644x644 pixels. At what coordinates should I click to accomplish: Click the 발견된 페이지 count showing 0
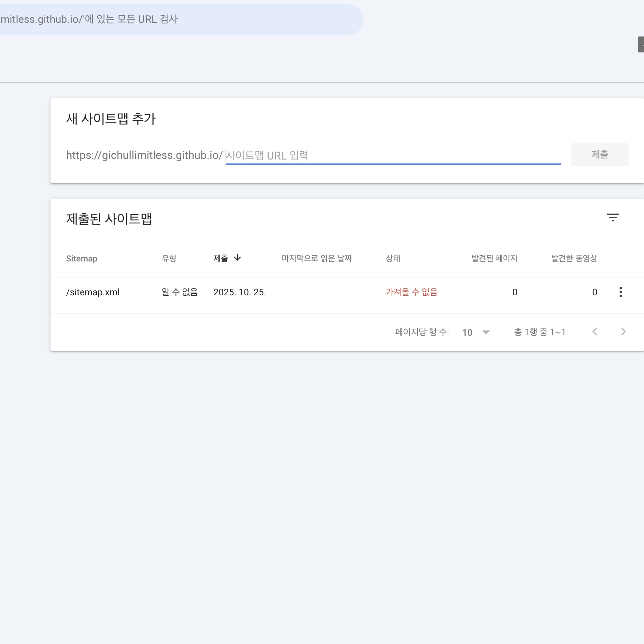(515, 292)
